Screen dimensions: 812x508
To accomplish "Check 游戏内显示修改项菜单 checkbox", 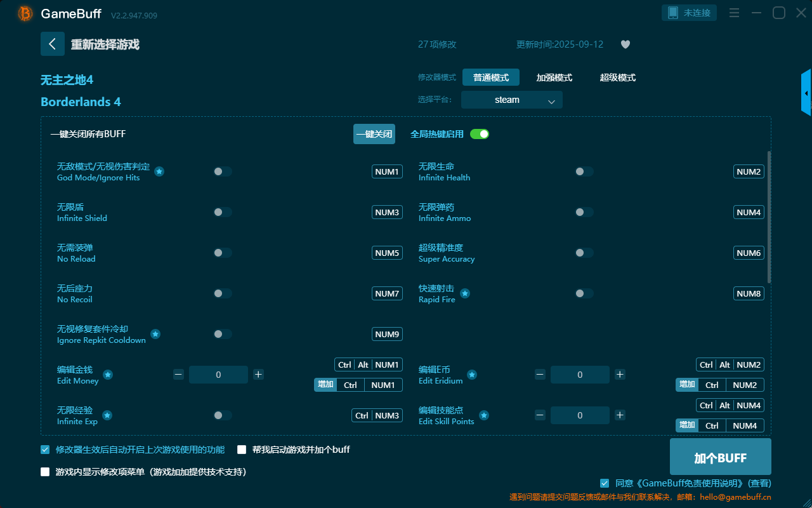I will pyautogui.click(x=45, y=472).
